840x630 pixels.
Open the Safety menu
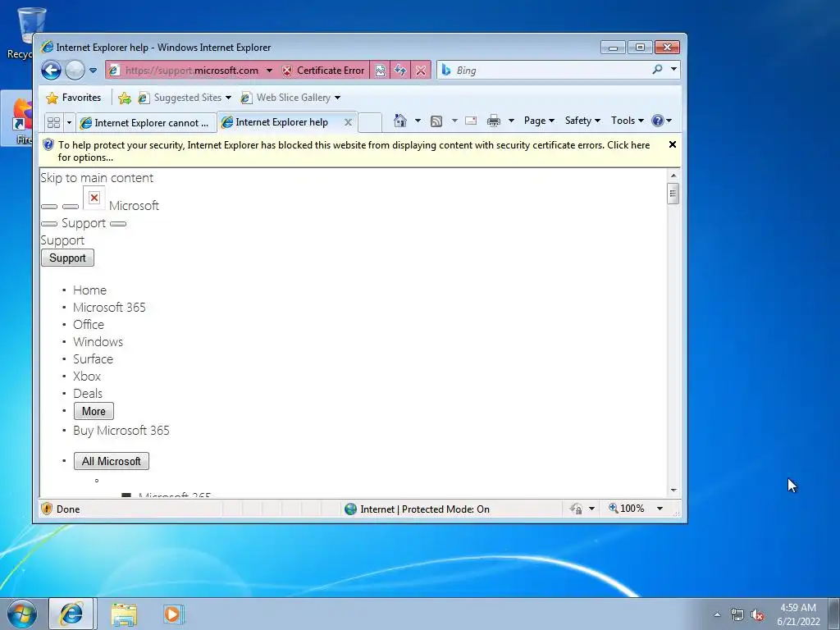pyautogui.click(x=582, y=121)
